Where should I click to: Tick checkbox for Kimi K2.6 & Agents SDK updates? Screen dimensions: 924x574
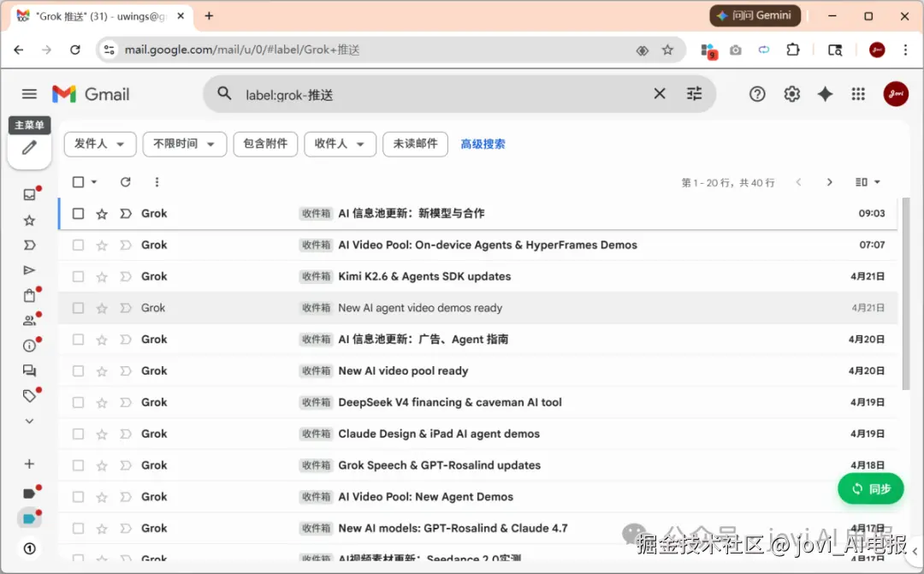[78, 276]
